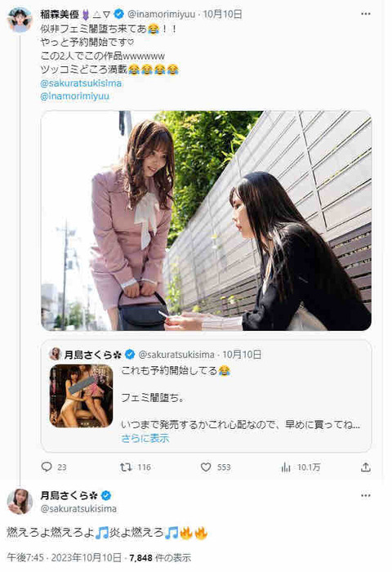Open 稲森美優 profile avatar at top

[20, 20]
